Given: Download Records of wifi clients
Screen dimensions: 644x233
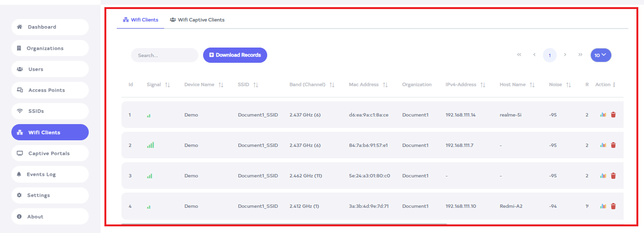Looking at the screenshot, I should tap(235, 55).
